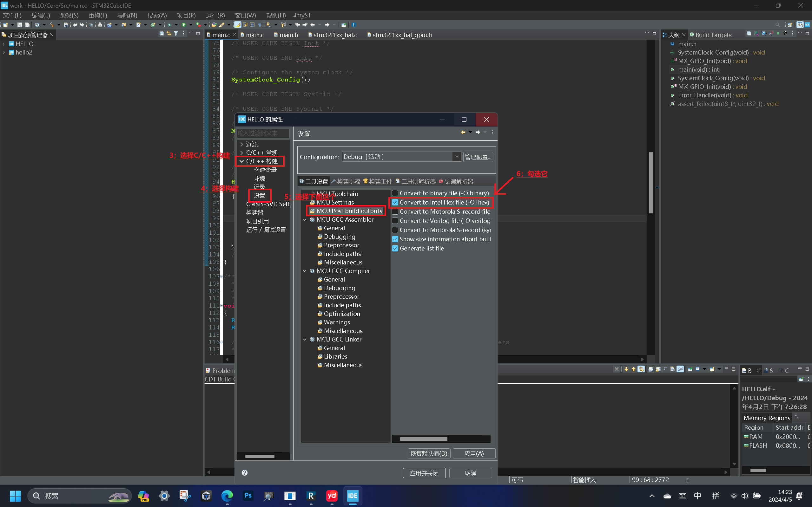The image size is (812, 507).
Task: Click the save file toolbar icon
Action: tap(20, 25)
